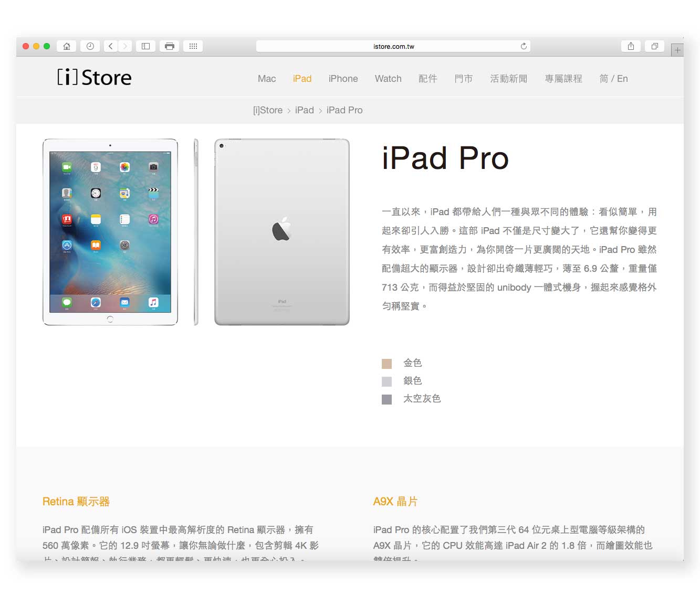View the iPad Pro front image
This screenshot has width=700, height=595.
coord(110,232)
